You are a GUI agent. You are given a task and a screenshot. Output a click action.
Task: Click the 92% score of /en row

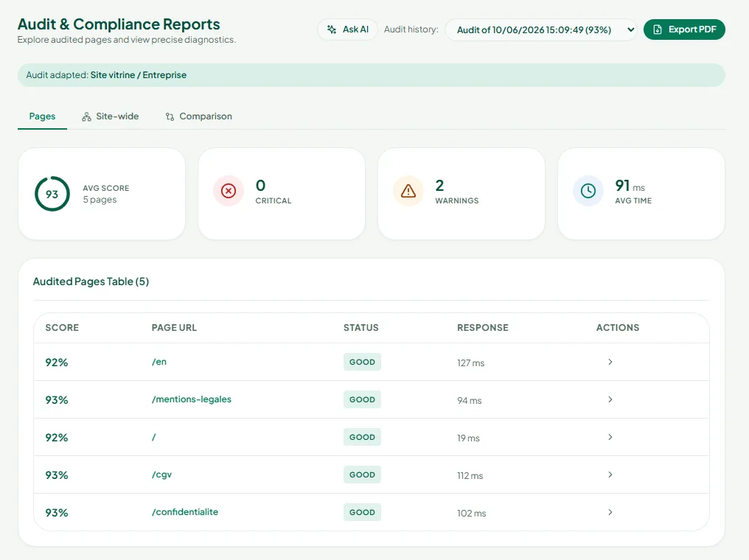(x=56, y=363)
